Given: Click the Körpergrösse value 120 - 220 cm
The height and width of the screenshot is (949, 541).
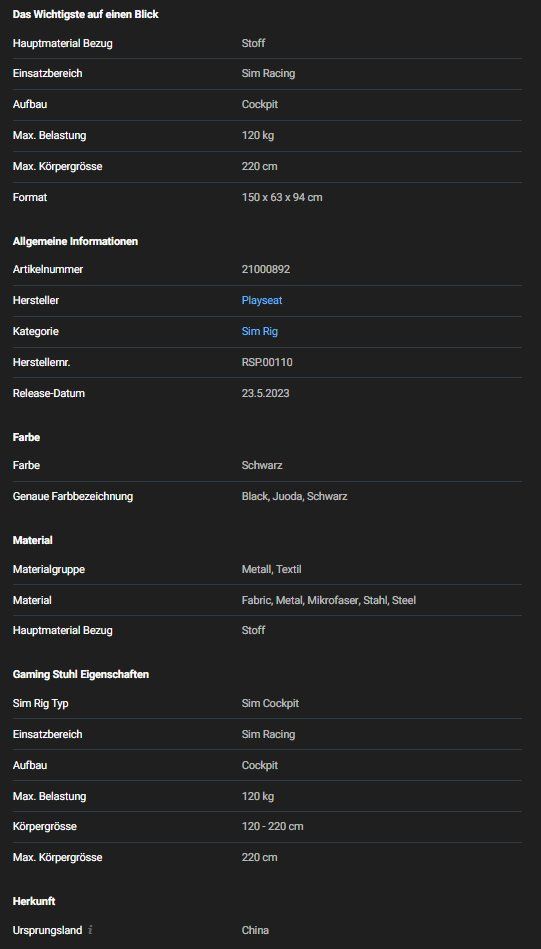Looking at the screenshot, I should [x=273, y=826].
